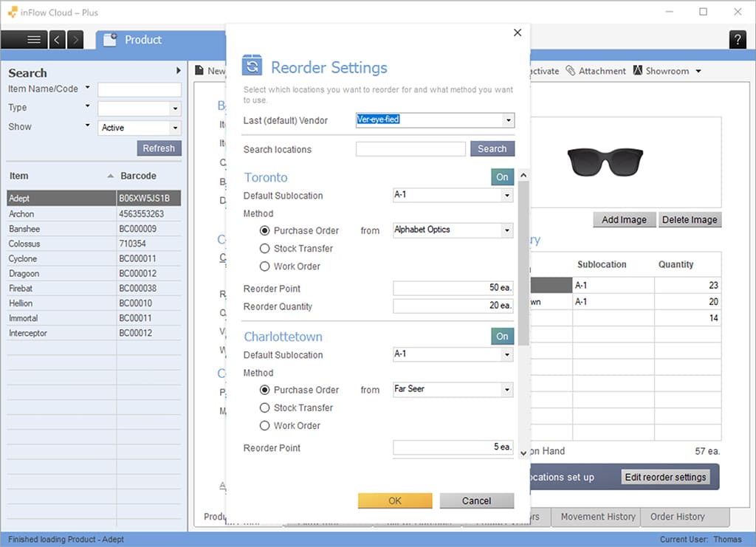Open the Last default Vendor dropdown
Screen dimensions: 756x547
coord(508,120)
